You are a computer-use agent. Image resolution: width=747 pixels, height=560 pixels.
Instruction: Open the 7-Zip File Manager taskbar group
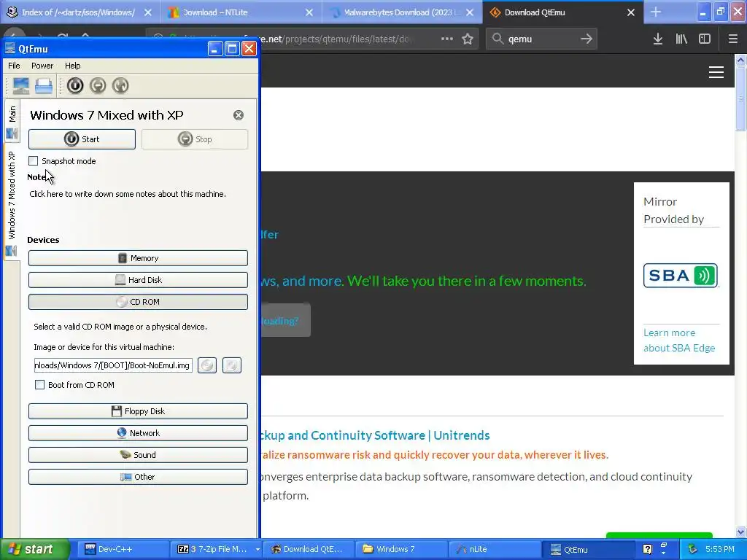pyautogui.click(x=216, y=549)
